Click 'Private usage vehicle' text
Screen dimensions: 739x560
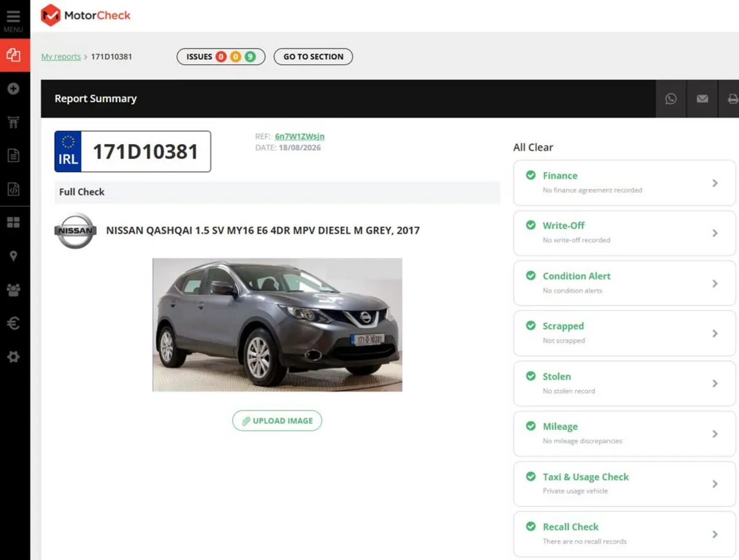pos(575,491)
